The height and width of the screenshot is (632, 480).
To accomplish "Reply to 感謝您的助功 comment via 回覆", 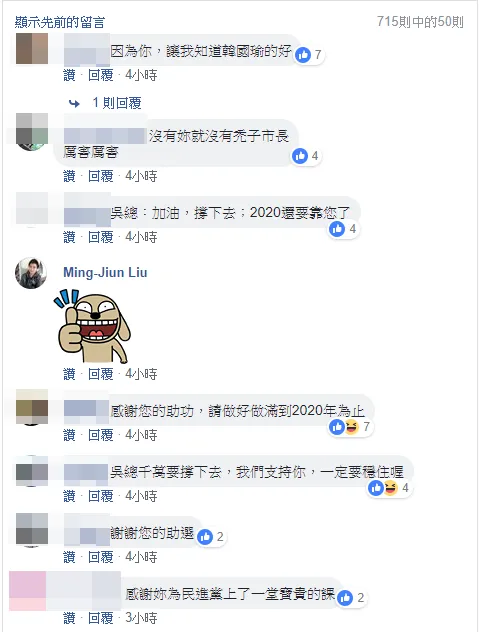I will pos(101,435).
